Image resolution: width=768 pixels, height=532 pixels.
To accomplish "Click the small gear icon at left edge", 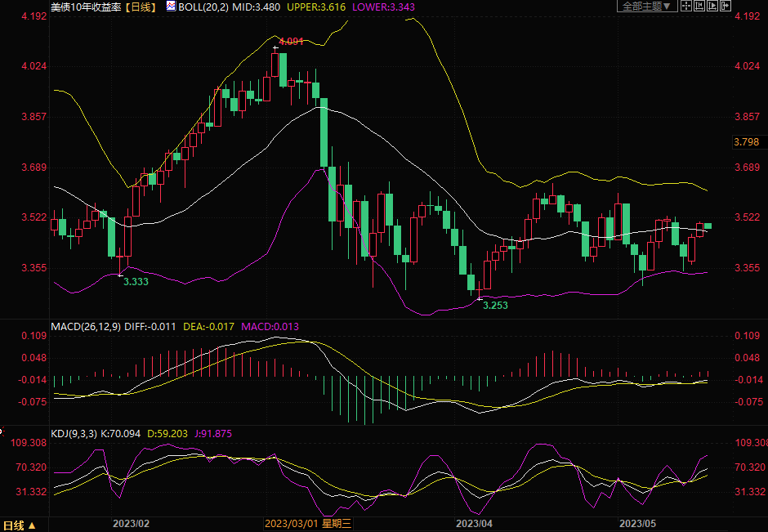I will 2,429.
